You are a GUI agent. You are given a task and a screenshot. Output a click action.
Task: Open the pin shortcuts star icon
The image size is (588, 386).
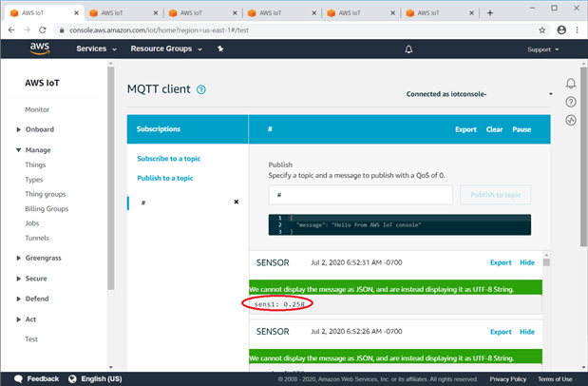[x=220, y=48]
